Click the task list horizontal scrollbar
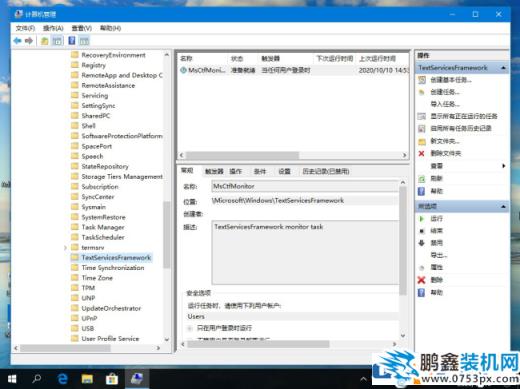Screen dimensions: 520x389 click(x=242, y=155)
